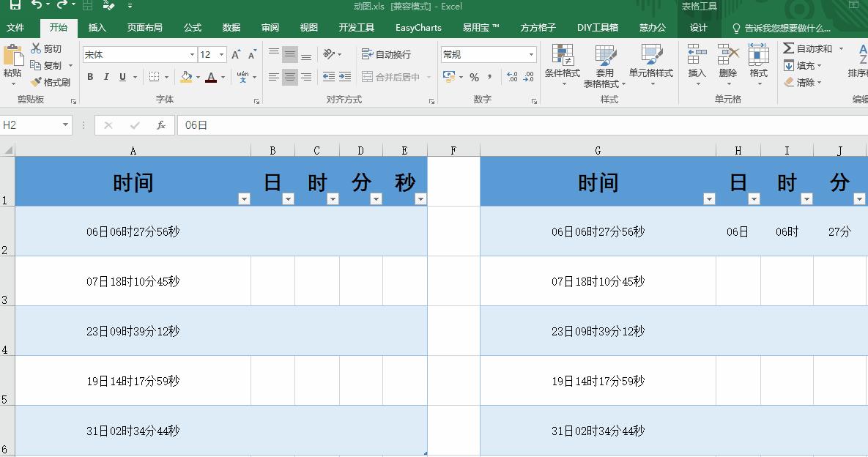Screen dimensions: 868x457
Task: Toggle center alignment
Action: [x=289, y=75]
